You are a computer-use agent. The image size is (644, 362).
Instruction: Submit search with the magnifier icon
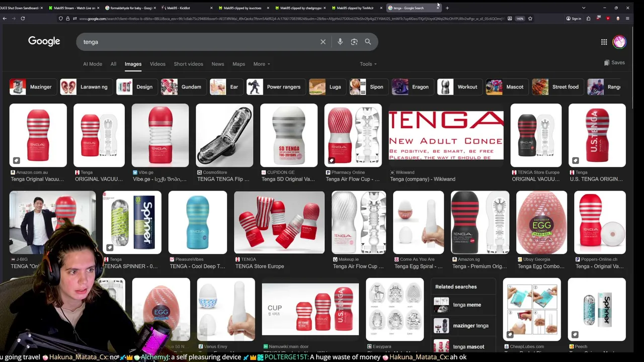[x=368, y=42]
